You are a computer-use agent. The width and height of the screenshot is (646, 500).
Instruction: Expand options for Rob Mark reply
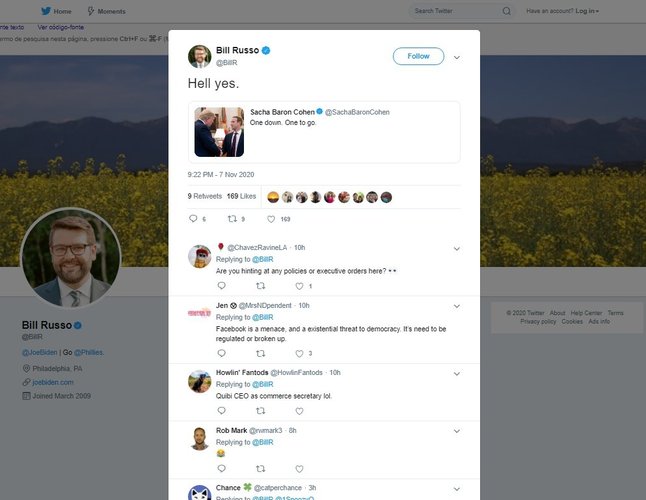456,431
